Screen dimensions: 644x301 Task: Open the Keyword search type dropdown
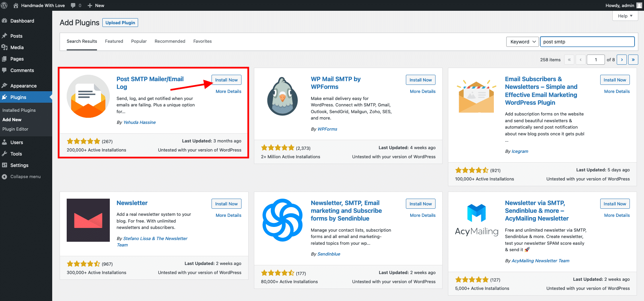(x=522, y=42)
